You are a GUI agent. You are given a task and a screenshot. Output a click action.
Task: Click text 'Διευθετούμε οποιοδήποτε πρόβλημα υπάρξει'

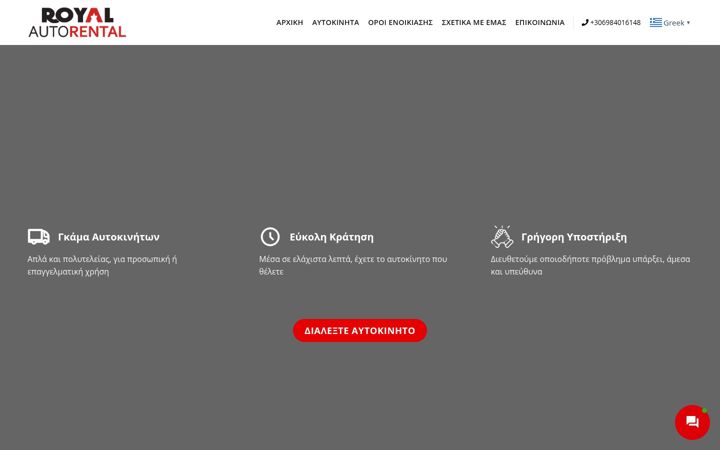(x=577, y=259)
